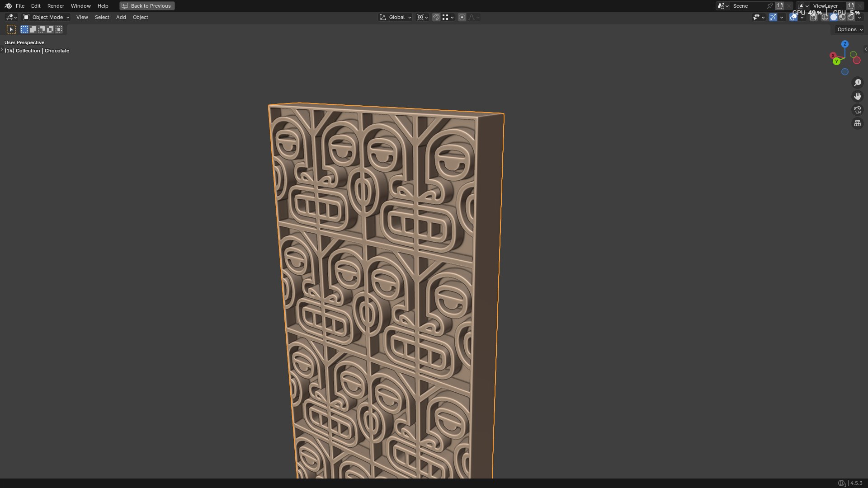The image size is (868, 488).
Task: Open the File menu
Action: pyautogui.click(x=20, y=6)
